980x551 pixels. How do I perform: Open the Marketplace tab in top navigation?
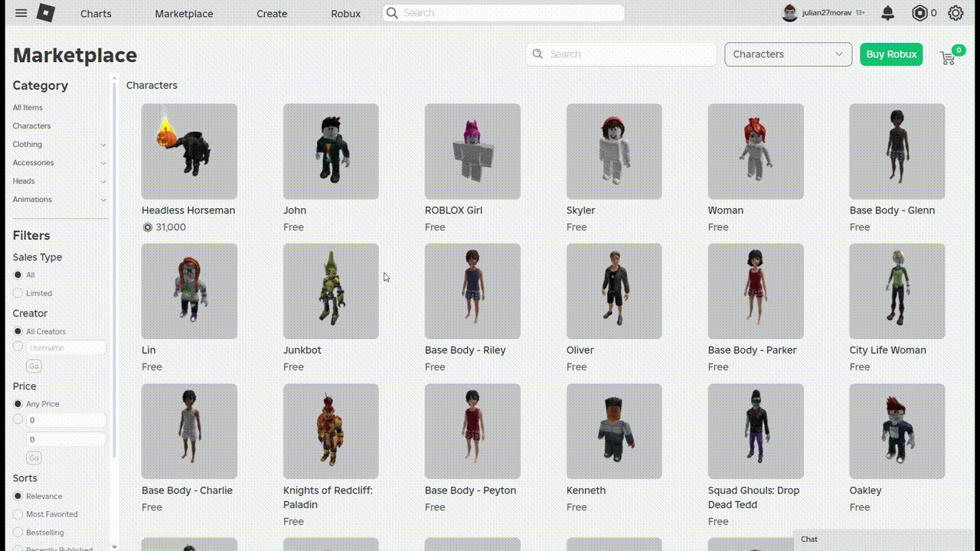[x=184, y=14]
